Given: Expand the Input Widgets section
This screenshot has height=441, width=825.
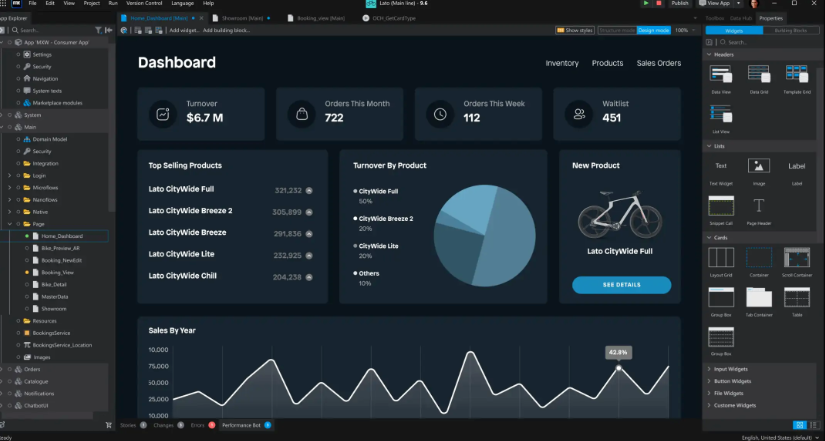Looking at the screenshot, I should (732, 369).
